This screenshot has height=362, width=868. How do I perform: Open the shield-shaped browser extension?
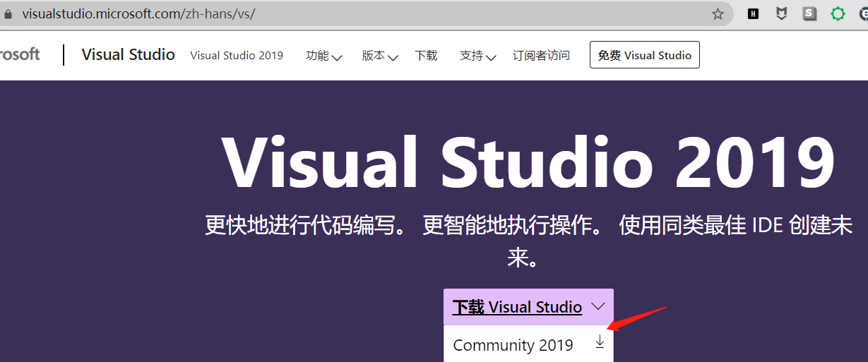(x=781, y=13)
